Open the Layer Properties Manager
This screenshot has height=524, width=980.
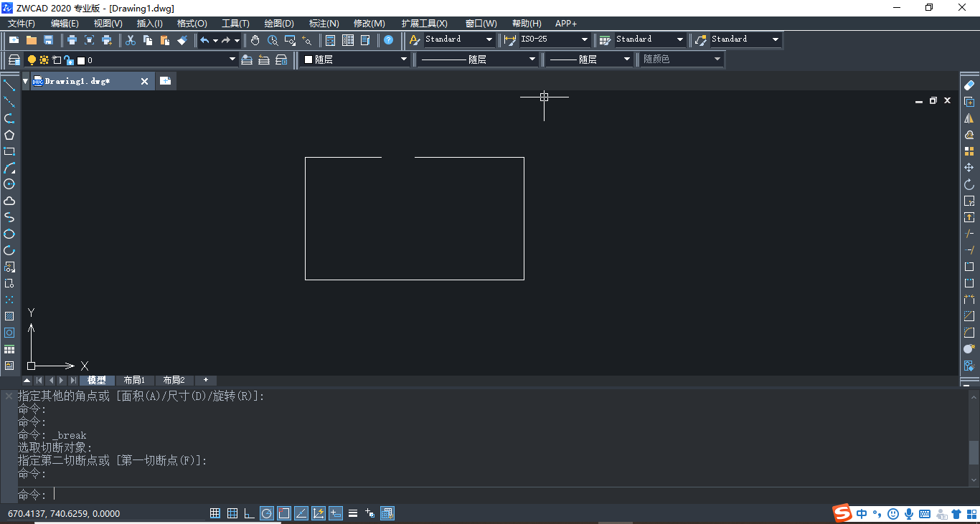coord(14,60)
